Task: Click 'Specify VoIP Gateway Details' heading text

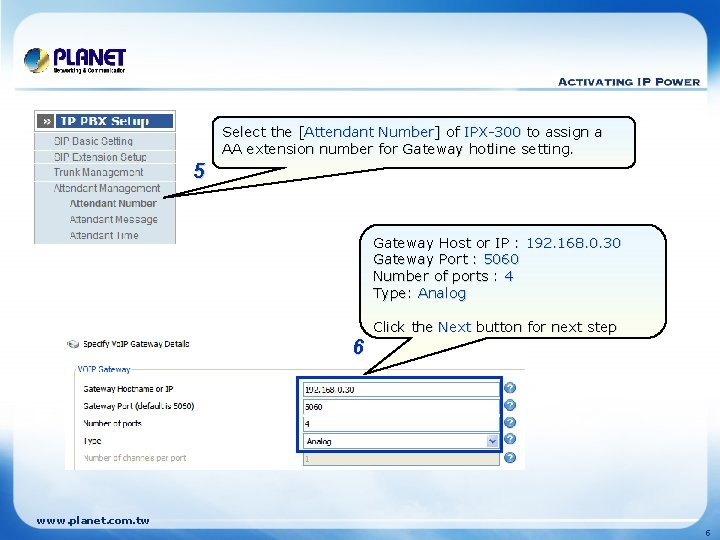Action: (x=136, y=344)
